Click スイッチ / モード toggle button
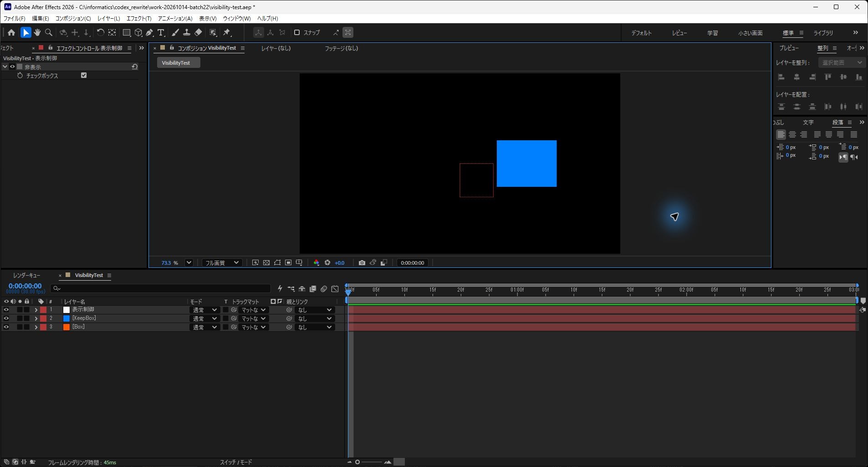Screen dimensions: 868x467 pos(236,462)
